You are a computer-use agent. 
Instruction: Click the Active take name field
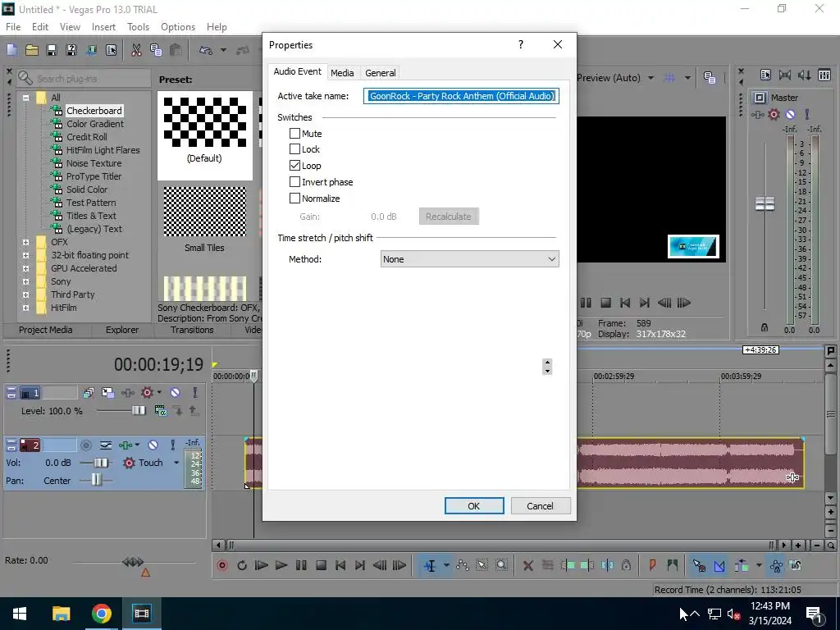tap(461, 96)
